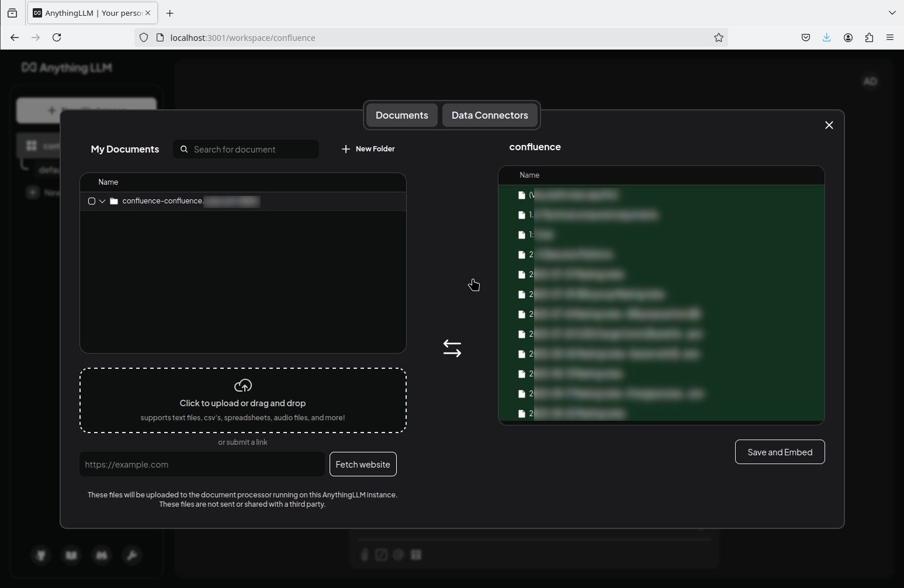Click the site information page icon
Image resolution: width=904 pixels, height=588 pixels.
click(160, 37)
